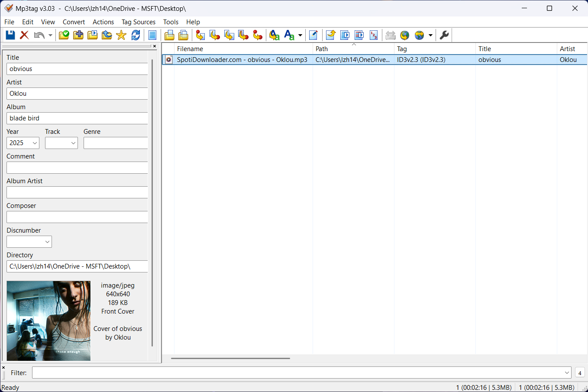Click the album cover art thumbnail

coord(48,321)
